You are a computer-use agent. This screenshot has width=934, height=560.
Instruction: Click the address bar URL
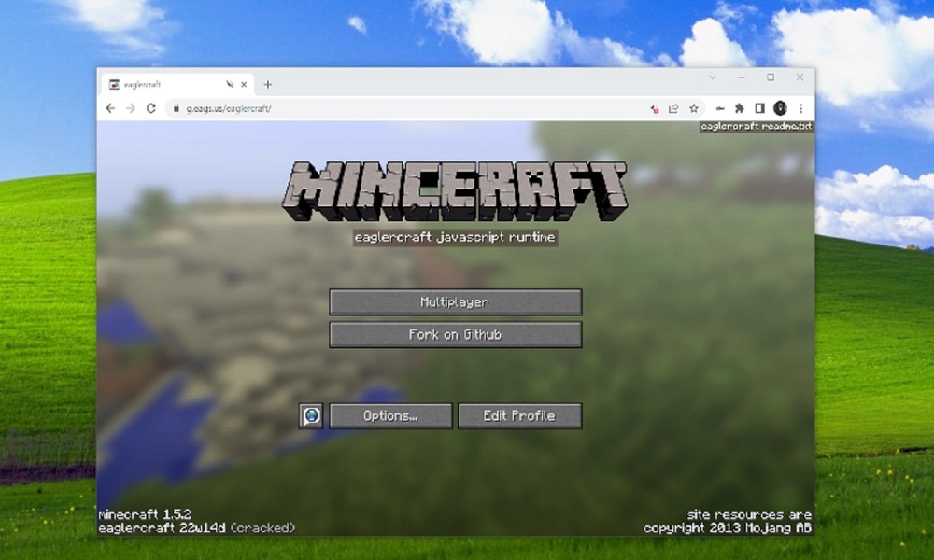222,108
